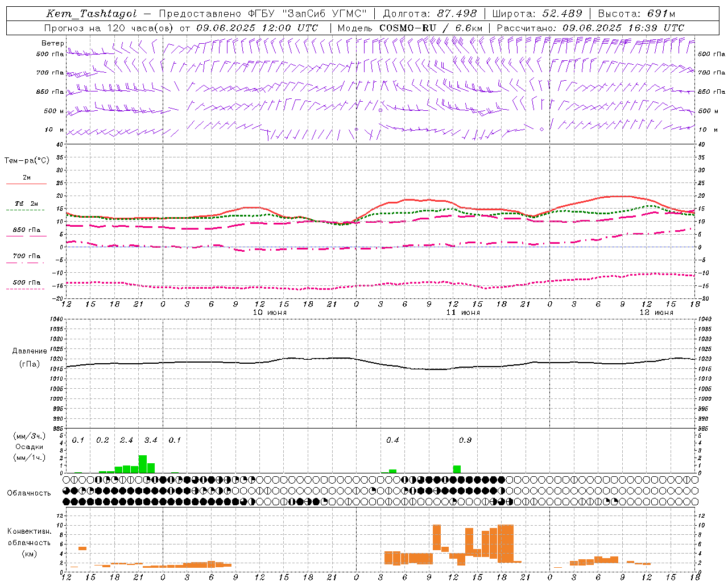
Task: Click the Тем-ра(°C) section label
Action: click(x=27, y=161)
